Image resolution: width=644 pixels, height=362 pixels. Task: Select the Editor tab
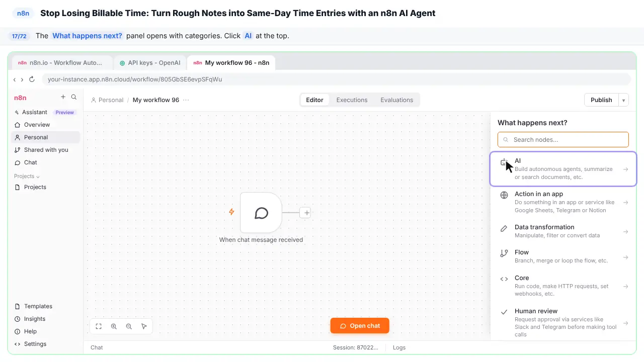(314, 100)
